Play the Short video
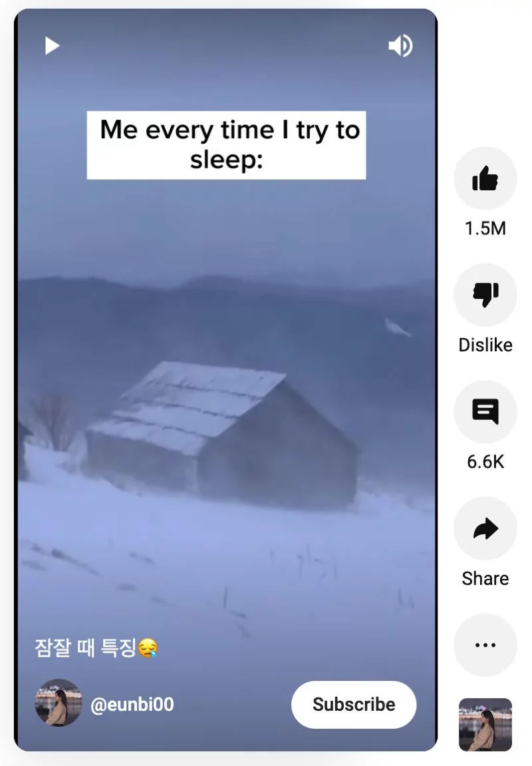Screen dimensions: 532x766 (53, 46)
